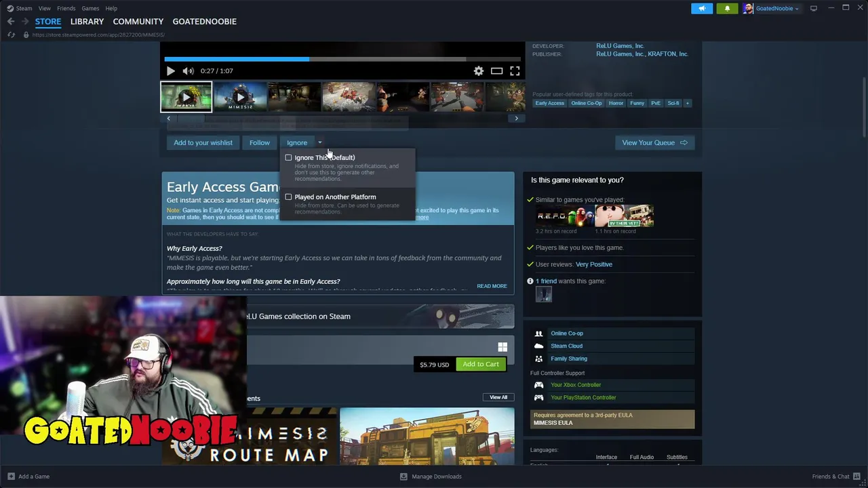Click the Ignore button
This screenshot has width=868, height=488.
pyautogui.click(x=297, y=142)
